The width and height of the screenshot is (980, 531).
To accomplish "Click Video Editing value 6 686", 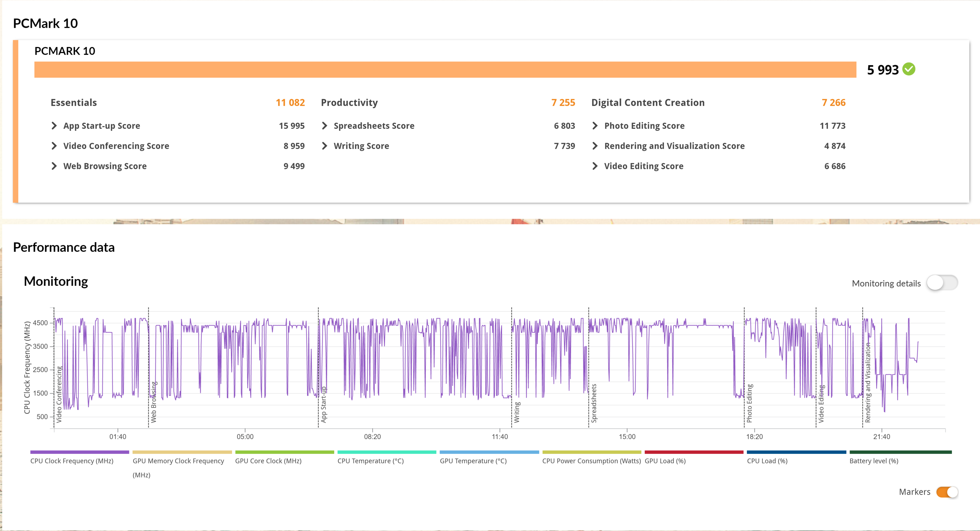I will point(835,166).
